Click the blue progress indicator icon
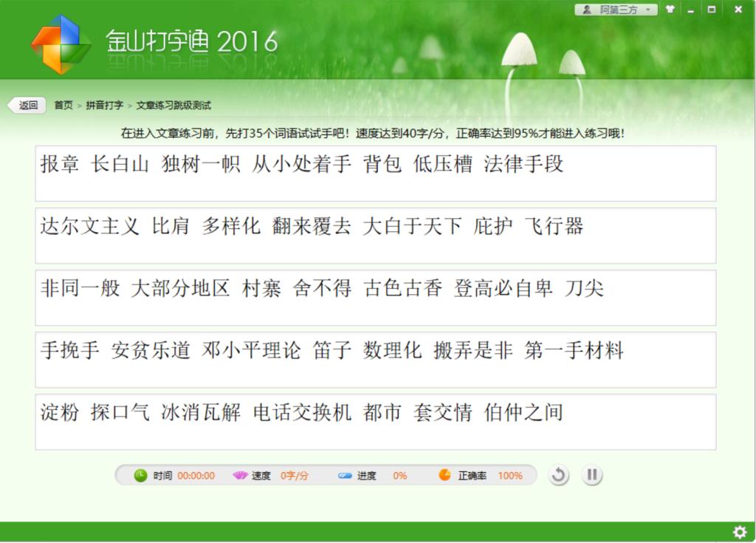Screen dimensions: 756x543 tap(345, 475)
